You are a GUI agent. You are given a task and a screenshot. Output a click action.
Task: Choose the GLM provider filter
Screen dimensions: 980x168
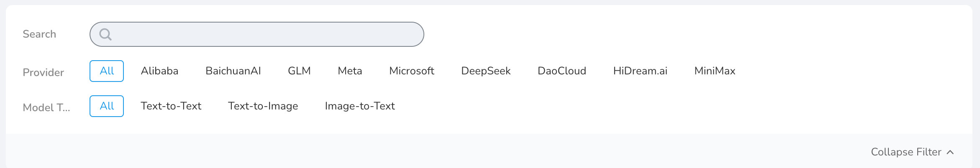[x=299, y=71]
